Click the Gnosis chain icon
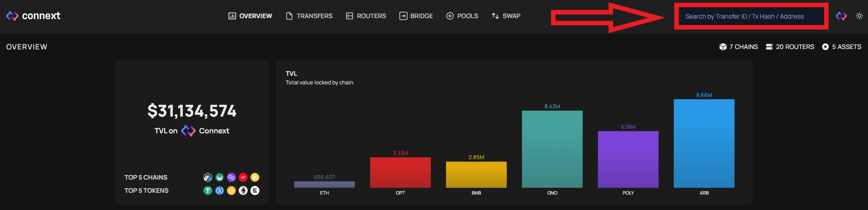Screen dimensions: 868x210 (x=220, y=177)
